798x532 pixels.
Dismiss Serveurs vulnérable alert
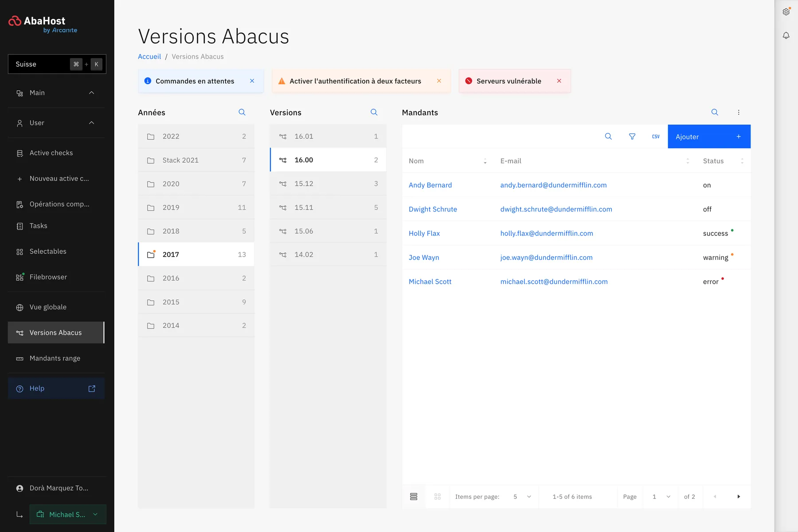click(559, 81)
